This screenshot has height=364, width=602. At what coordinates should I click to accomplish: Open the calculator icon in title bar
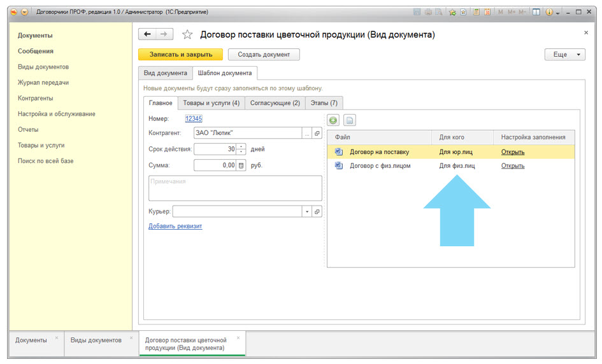pyautogui.click(x=477, y=12)
